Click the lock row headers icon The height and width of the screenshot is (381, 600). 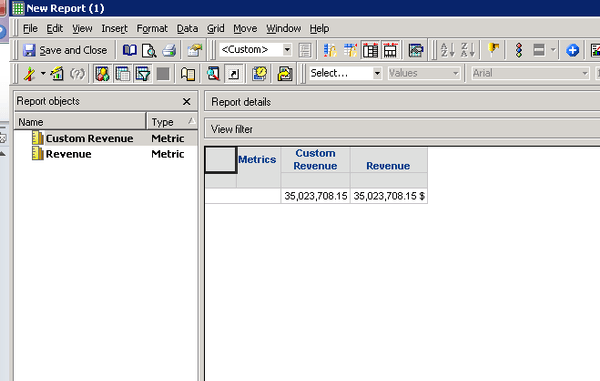click(x=330, y=50)
